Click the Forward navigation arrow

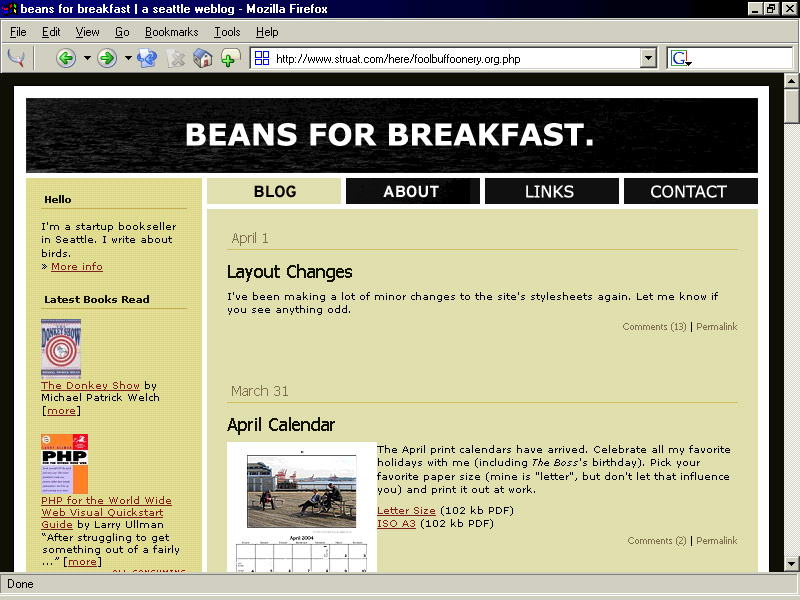coord(106,58)
